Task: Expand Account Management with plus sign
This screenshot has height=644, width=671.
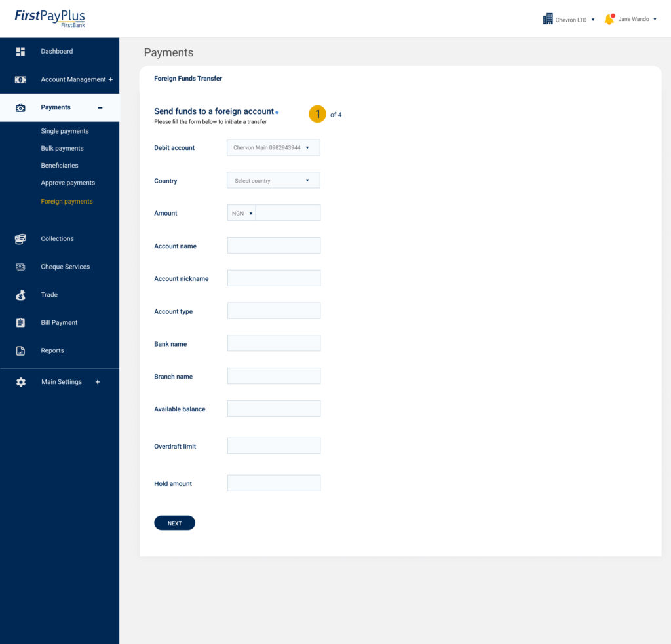Action: pyautogui.click(x=111, y=79)
